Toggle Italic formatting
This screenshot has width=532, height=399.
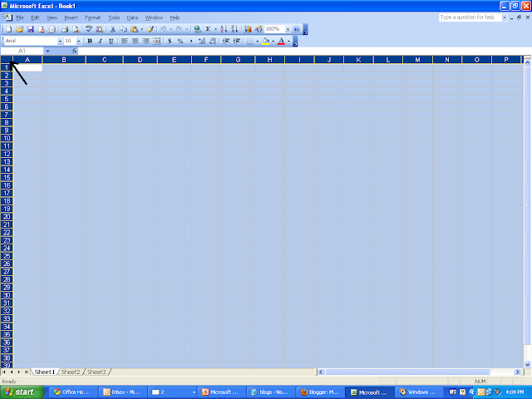pos(101,41)
